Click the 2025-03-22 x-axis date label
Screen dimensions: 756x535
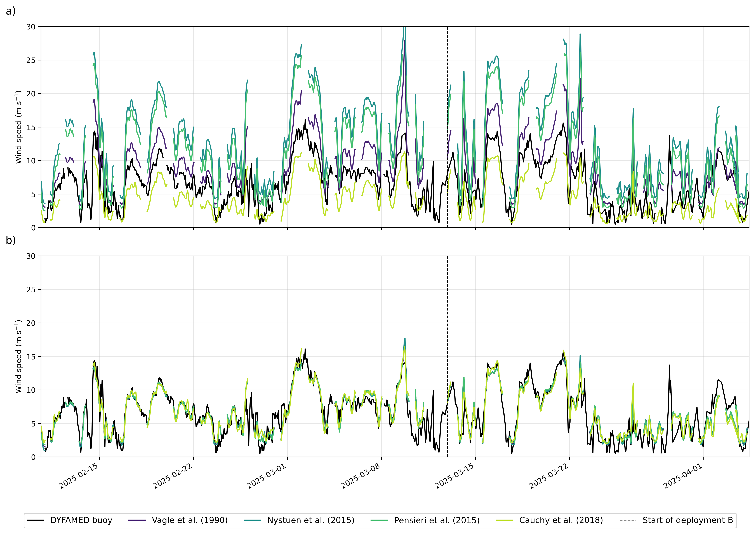pyautogui.click(x=549, y=476)
